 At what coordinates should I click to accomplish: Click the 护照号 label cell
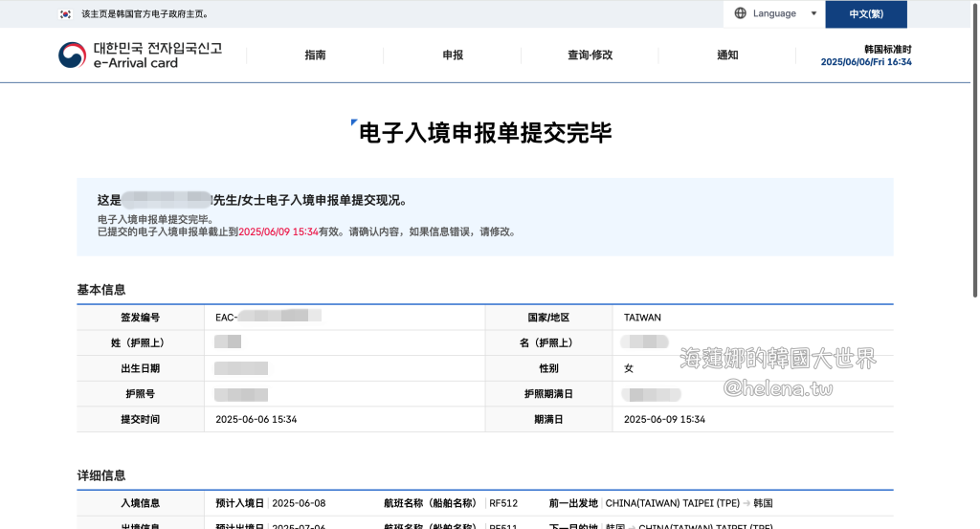click(140, 394)
